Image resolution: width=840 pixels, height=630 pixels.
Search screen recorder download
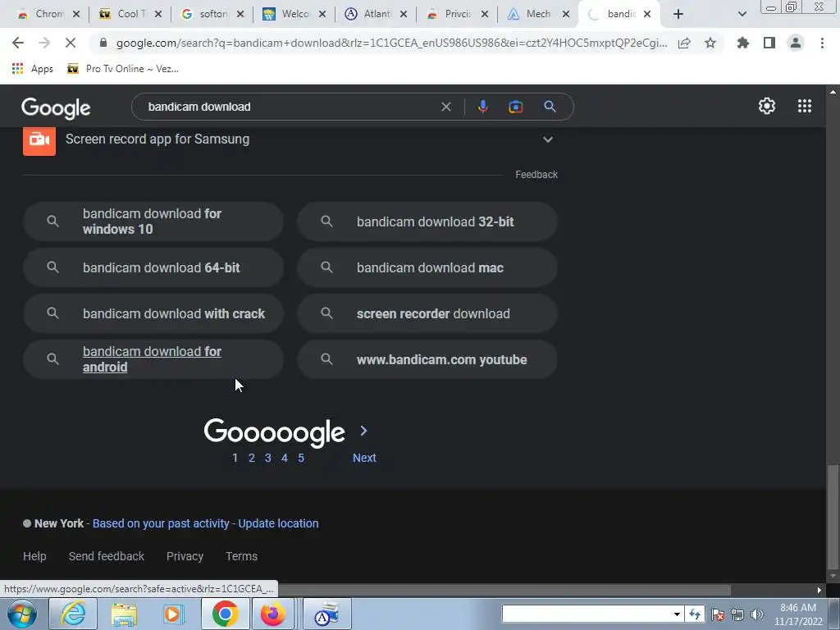[427, 313]
